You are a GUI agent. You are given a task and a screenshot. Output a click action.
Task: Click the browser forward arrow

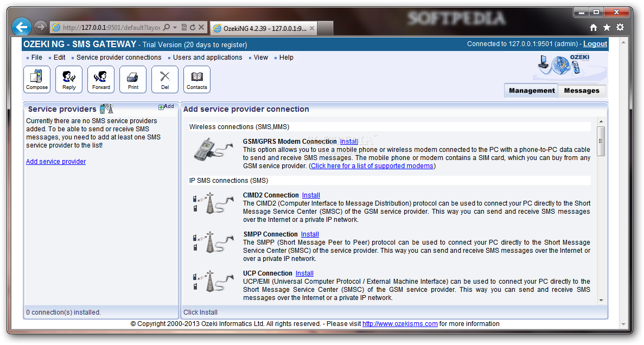point(40,27)
